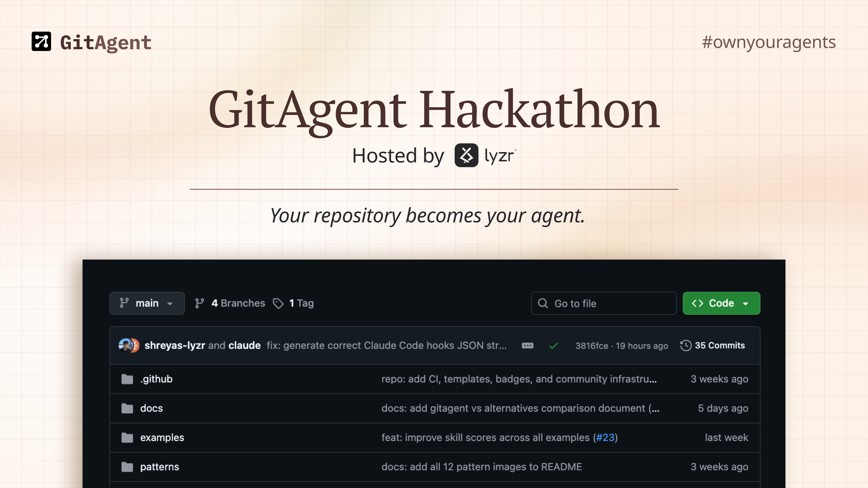Click the shreyas-lyzr avatar image
868x488 pixels.
click(125, 345)
